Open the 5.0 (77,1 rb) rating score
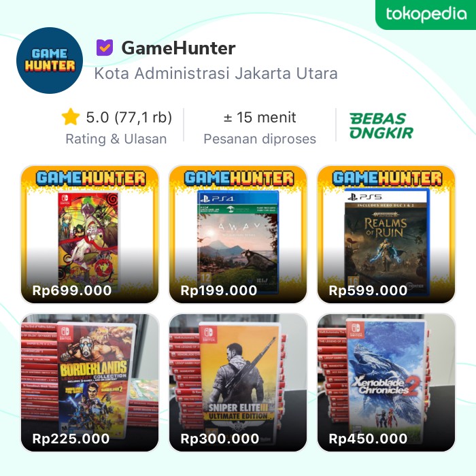 click(129, 117)
